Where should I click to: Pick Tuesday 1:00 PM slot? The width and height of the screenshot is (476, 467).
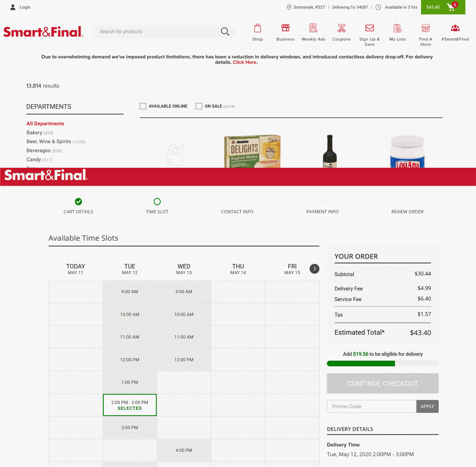(x=130, y=382)
